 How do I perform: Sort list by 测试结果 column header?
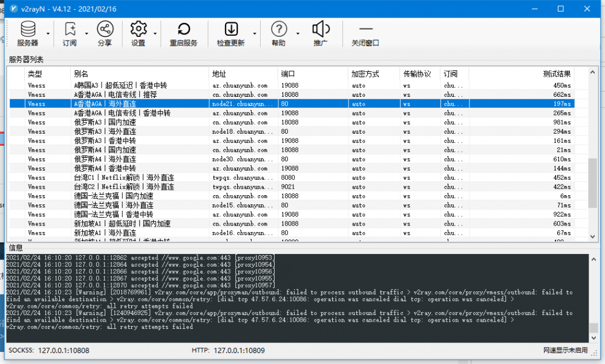[520, 74]
